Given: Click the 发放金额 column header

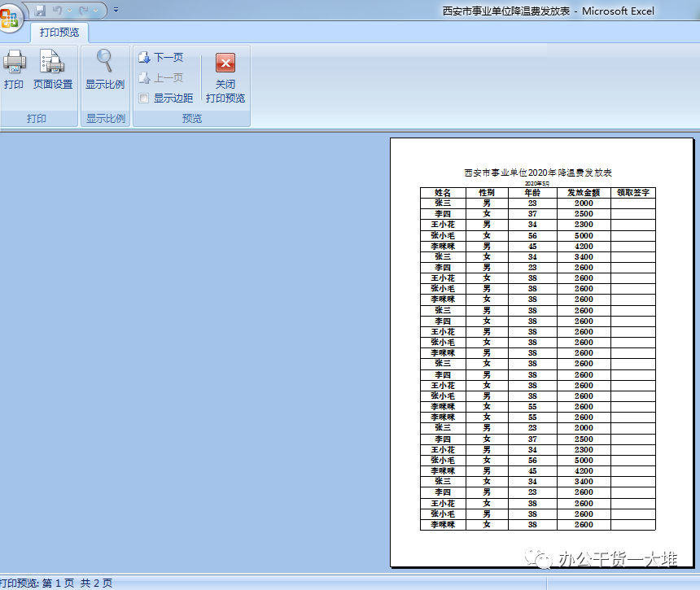Looking at the screenshot, I should [584, 193].
